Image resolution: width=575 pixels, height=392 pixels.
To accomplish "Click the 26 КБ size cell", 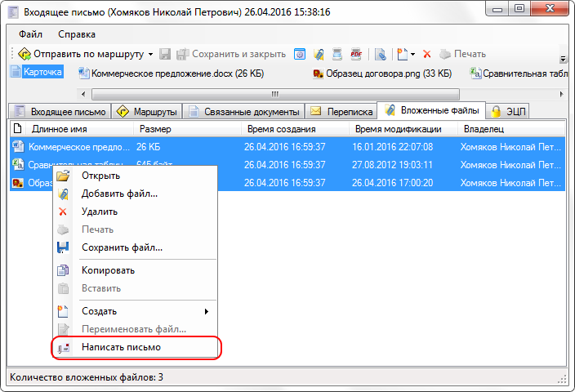I will point(148,147).
